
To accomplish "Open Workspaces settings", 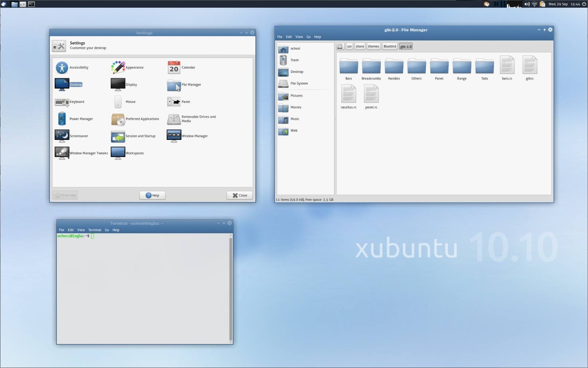I will [135, 153].
